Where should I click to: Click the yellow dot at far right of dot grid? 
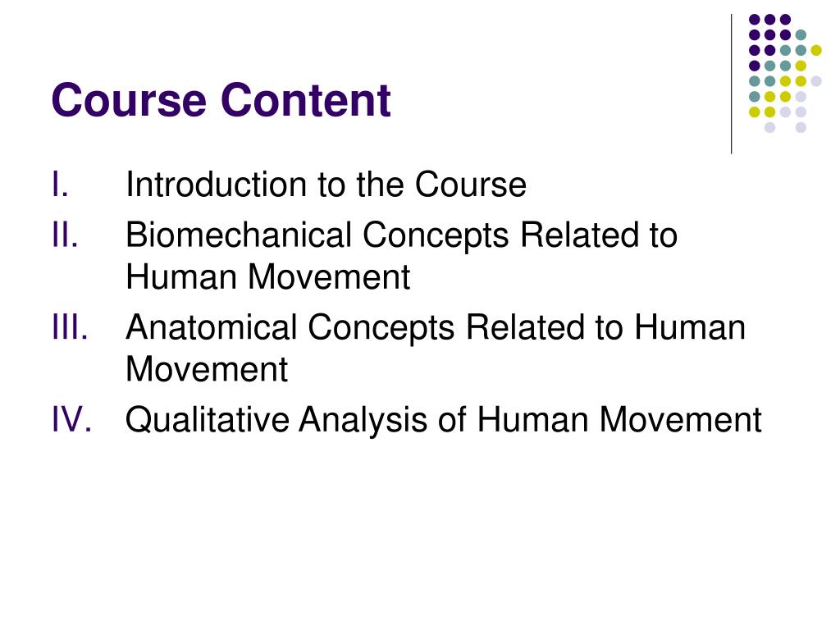click(816, 50)
